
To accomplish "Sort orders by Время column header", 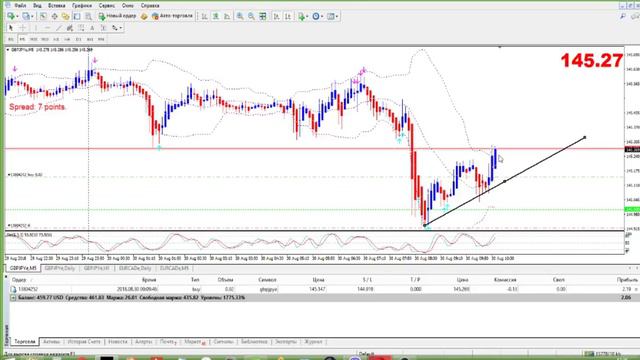I will click(149, 280).
